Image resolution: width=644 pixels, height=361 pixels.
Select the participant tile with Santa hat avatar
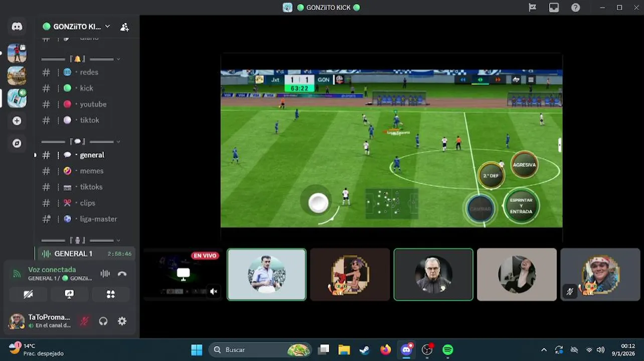600,274
